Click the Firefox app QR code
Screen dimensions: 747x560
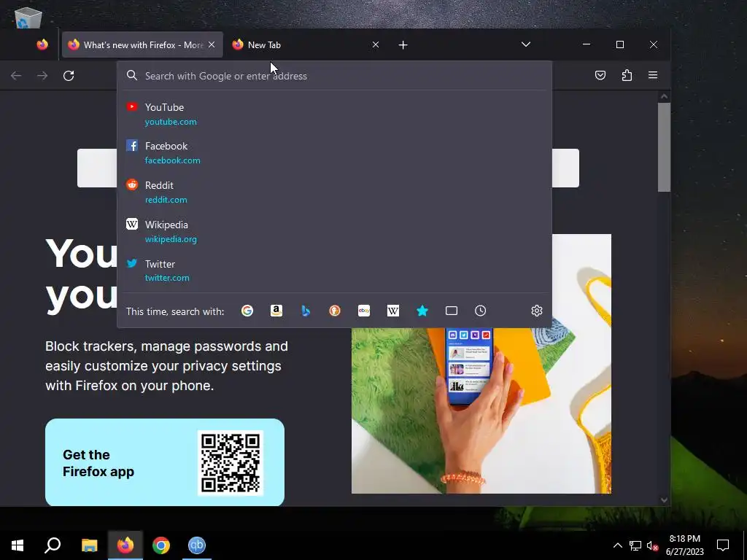[x=231, y=463]
